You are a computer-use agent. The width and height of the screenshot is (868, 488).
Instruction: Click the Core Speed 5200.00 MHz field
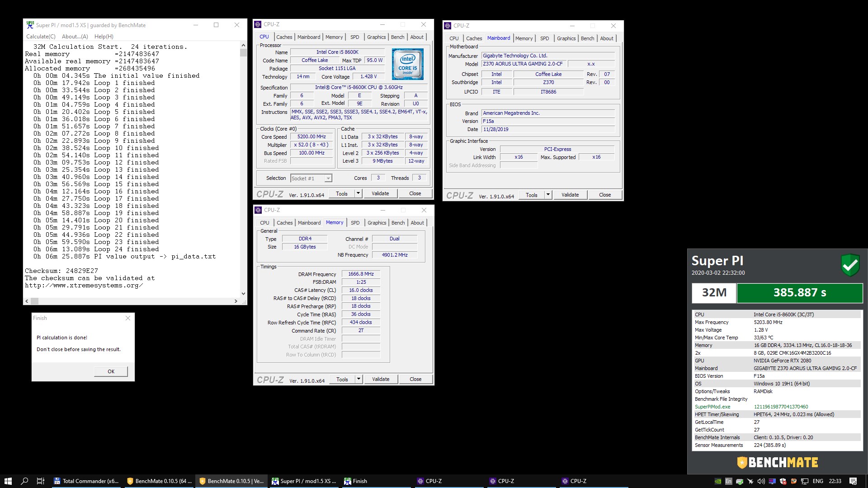pos(312,136)
